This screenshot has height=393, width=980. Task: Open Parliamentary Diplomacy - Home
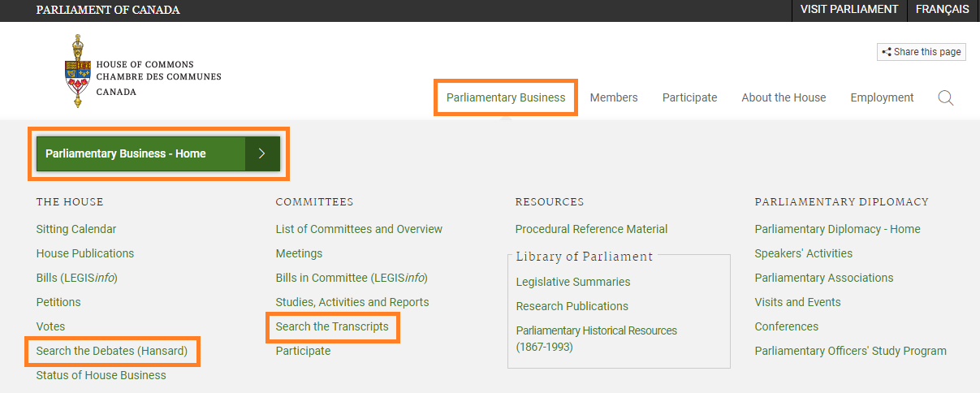pos(837,229)
